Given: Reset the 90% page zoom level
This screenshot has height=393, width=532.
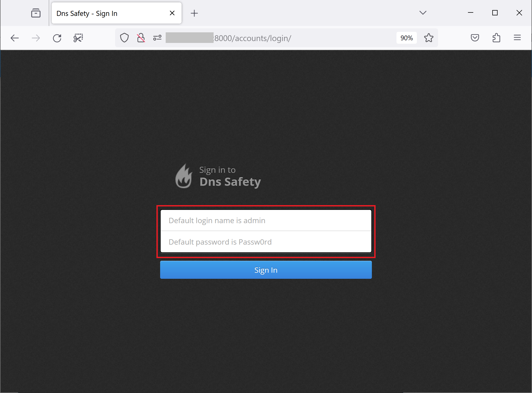Looking at the screenshot, I should coord(406,38).
